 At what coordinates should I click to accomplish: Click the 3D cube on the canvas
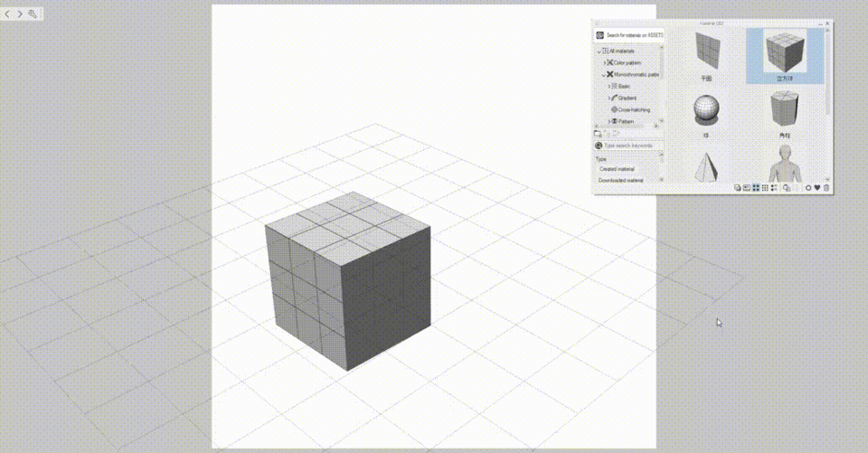(x=347, y=281)
